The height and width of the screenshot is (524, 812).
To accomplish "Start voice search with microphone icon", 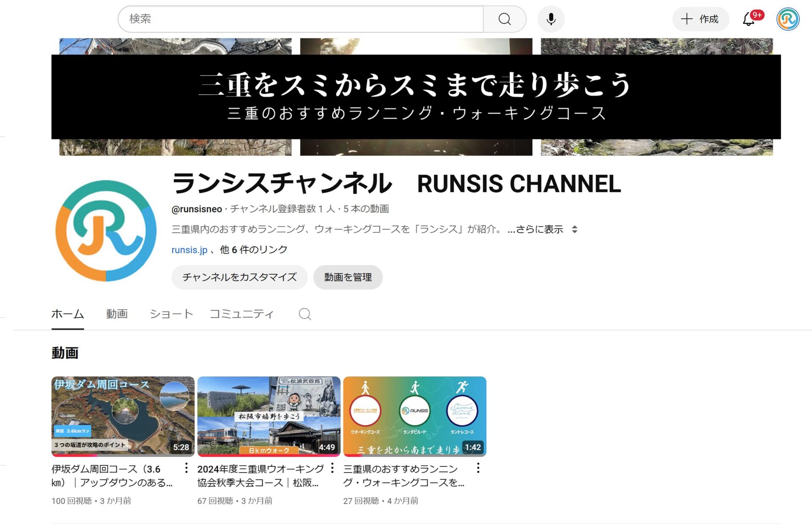I will [x=551, y=19].
